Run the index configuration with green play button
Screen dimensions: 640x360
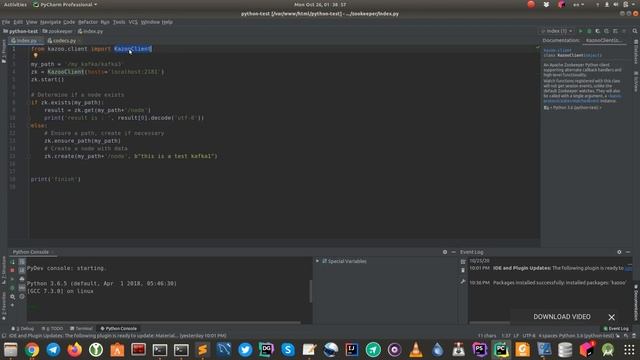(x=580, y=31)
